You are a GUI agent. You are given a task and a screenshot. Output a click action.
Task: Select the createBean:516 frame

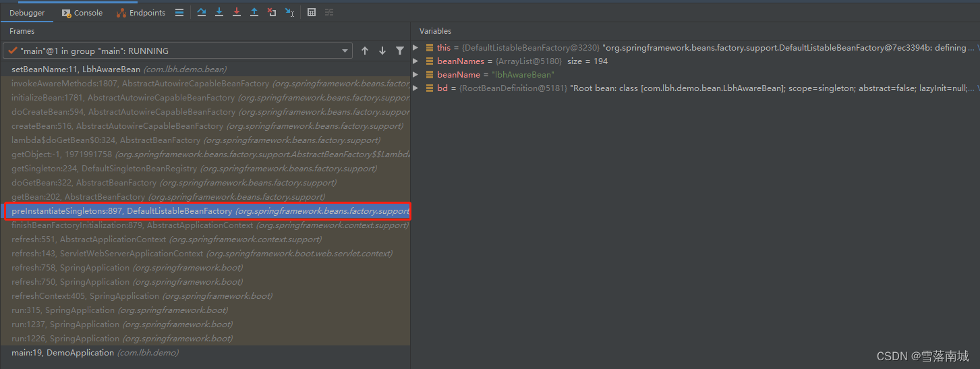click(x=205, y=126)
